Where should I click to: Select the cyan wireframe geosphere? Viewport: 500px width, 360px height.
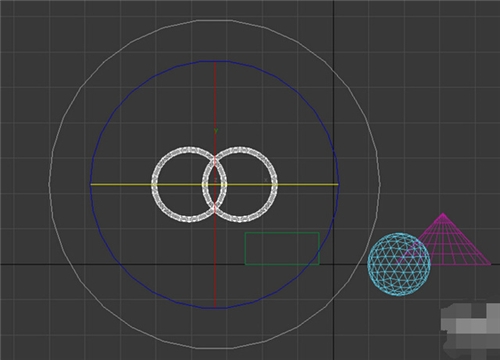click(x=399, y=264)
